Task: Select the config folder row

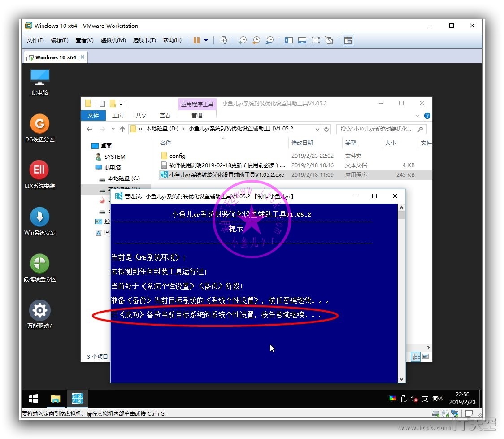Action: point(295,156)
